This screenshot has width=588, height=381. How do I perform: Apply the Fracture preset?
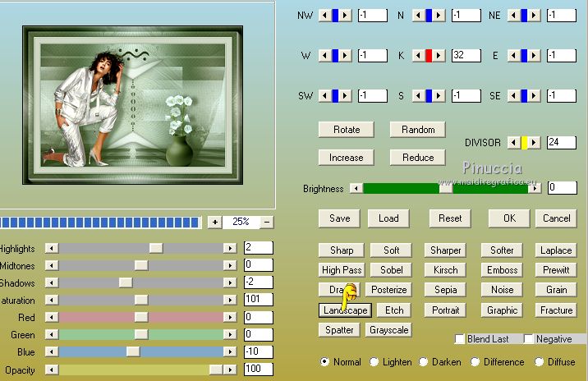556,310
